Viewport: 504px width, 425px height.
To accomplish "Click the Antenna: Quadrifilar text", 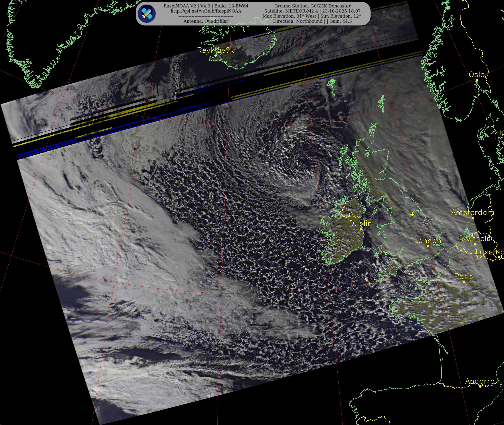I will (x=206, y=21).
